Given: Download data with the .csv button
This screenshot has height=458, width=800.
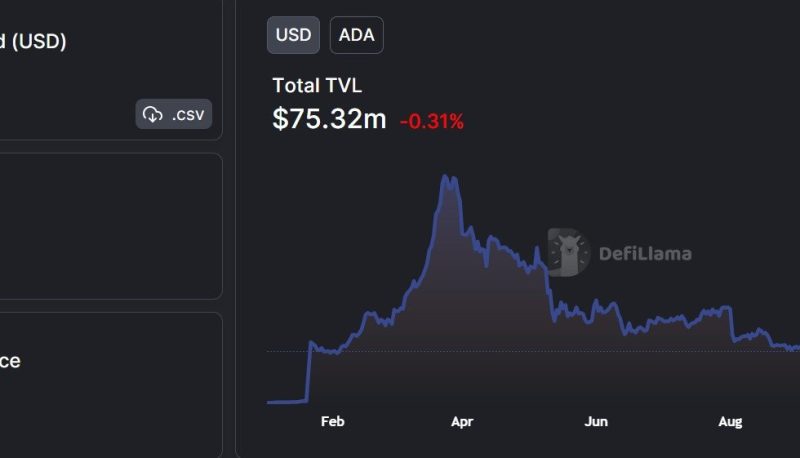Looking at the screenshot, I should point(173,114).
